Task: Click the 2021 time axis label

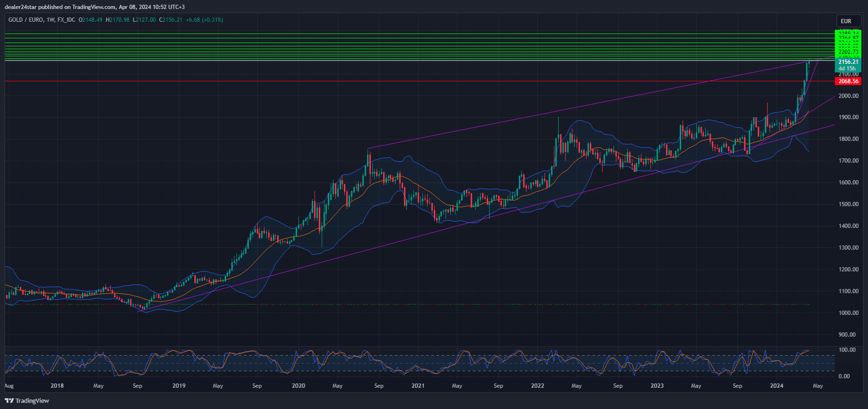Action: [418, 386]
